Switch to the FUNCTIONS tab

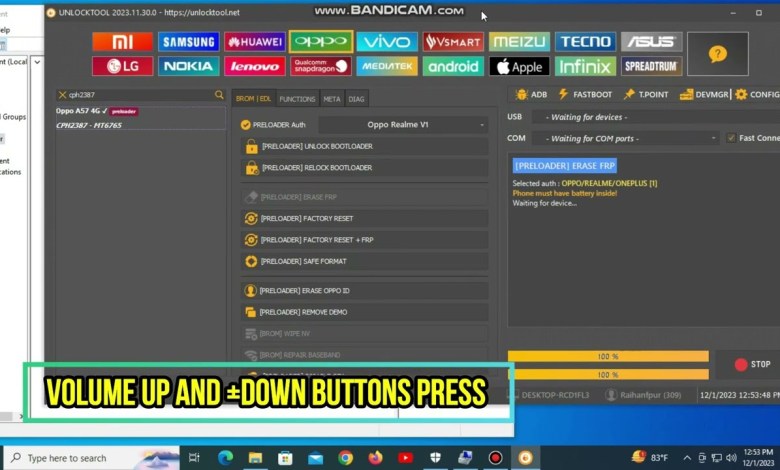click(297, 99)
